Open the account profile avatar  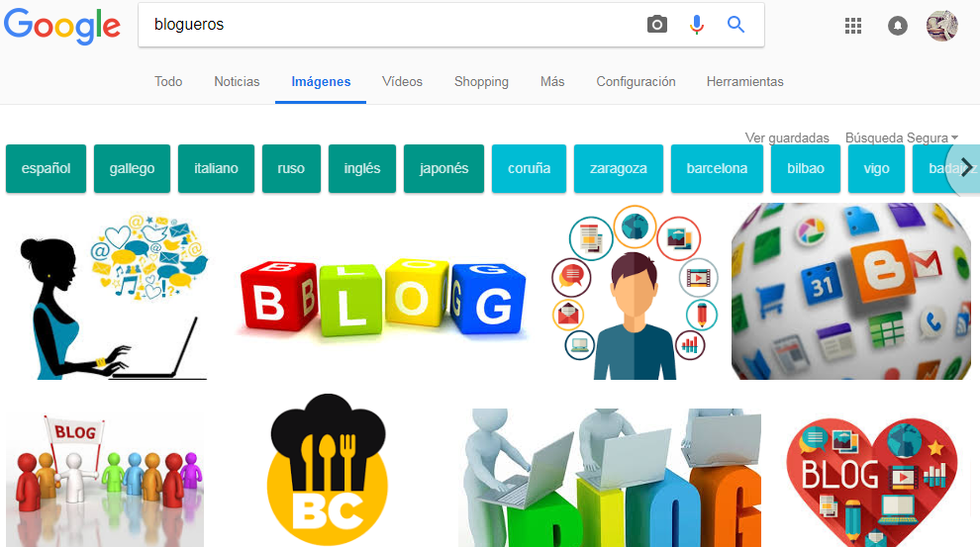point(941,26)
